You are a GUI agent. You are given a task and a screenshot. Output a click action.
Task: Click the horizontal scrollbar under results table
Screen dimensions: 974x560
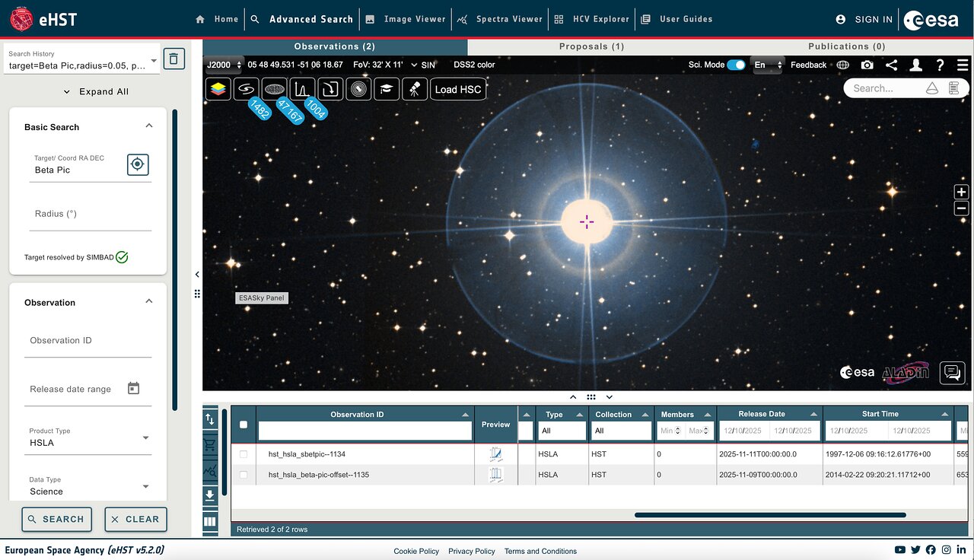coord(770,515)
